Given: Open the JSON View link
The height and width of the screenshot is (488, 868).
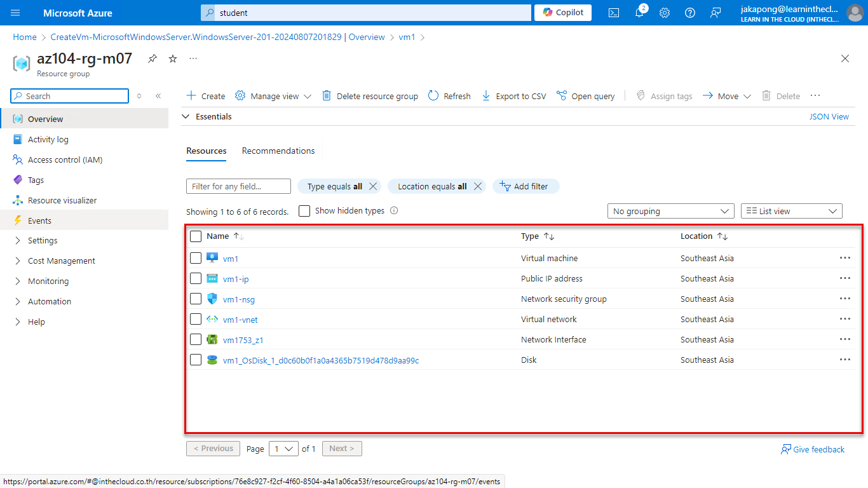Looking at the screenshot, I should 829,117.
